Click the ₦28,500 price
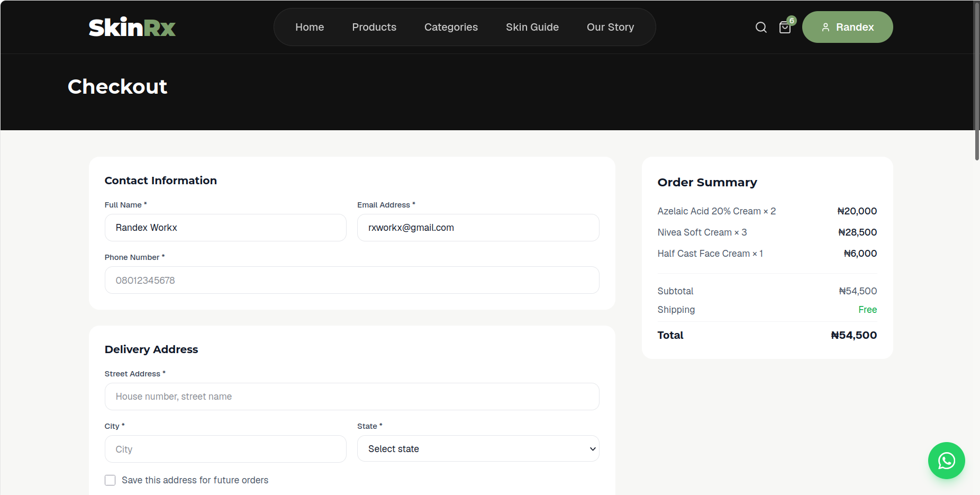 click(858, 232)
